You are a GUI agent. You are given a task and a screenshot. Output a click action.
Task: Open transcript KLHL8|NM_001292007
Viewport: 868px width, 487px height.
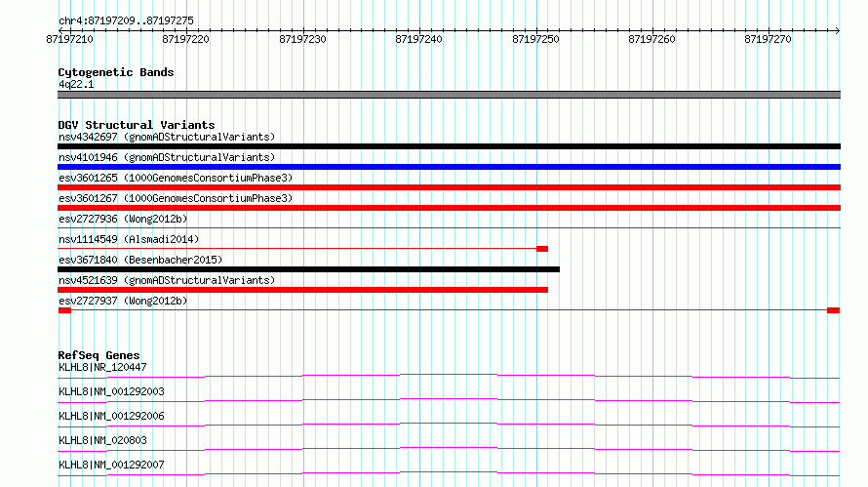point(111,465)
